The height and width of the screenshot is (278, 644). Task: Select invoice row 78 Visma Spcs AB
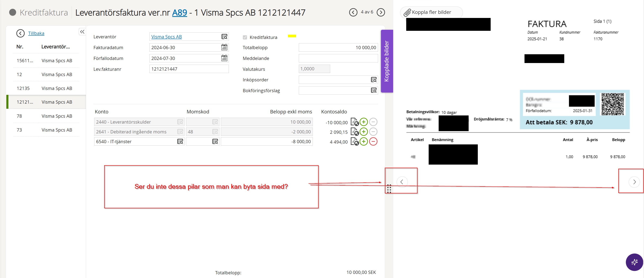[x=46, y=116]
